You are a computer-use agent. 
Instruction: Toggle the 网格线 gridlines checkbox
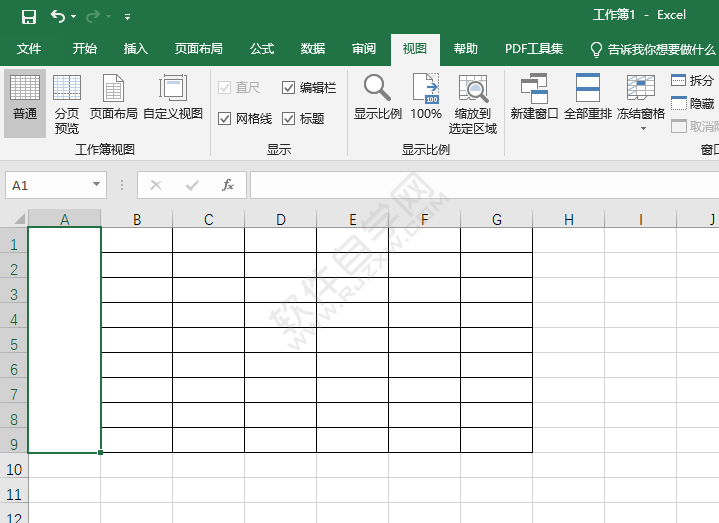click(x=245, y=119)
